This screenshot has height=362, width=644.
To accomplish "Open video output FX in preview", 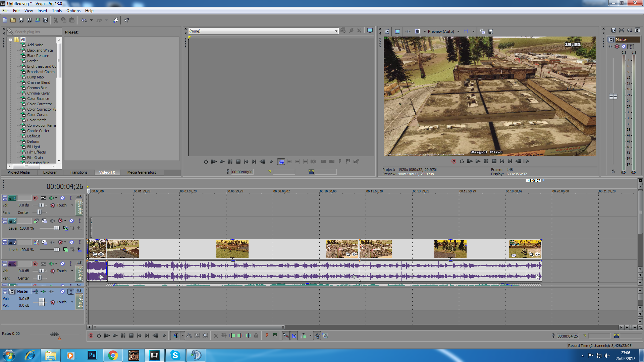I will (408, 32).
